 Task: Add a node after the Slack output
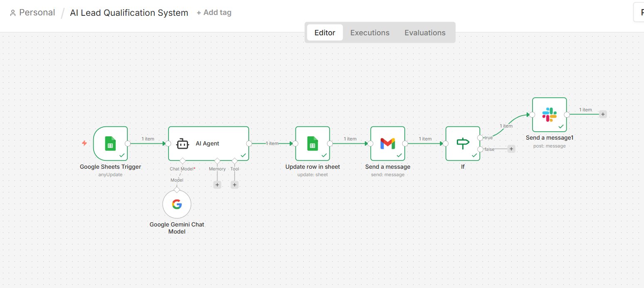603,114
